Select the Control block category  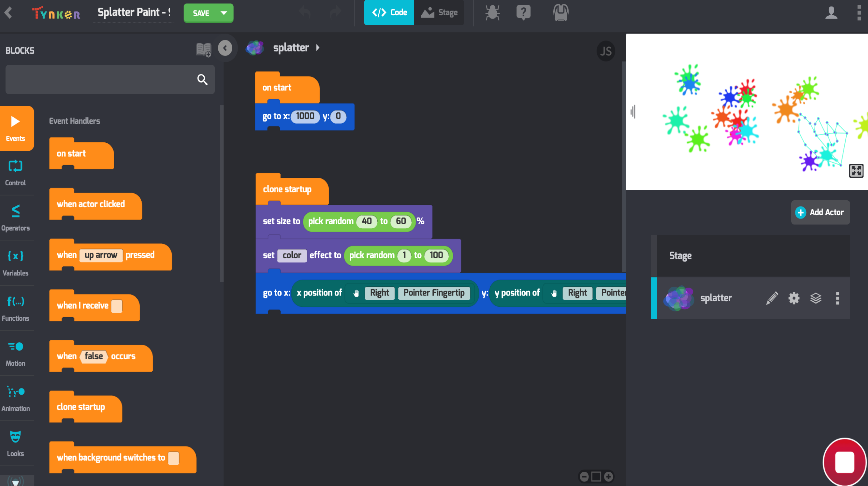[x=16, y=173]
